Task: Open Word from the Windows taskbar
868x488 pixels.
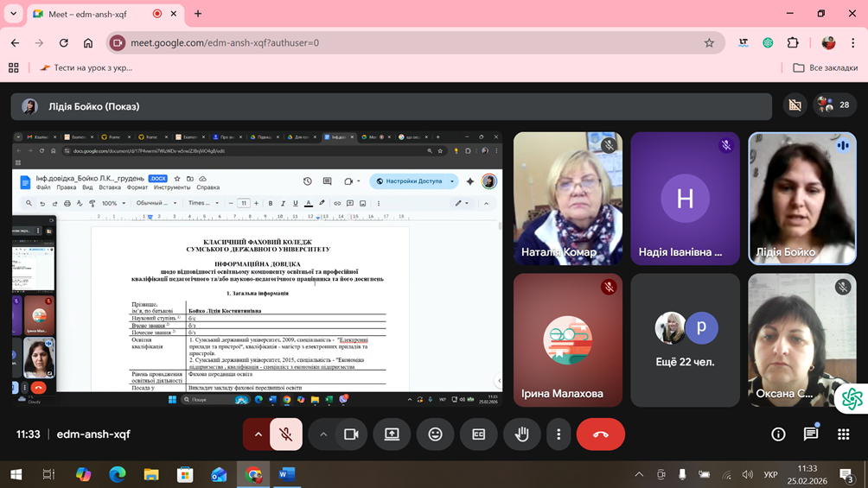Action: click(x=287, y=474)
